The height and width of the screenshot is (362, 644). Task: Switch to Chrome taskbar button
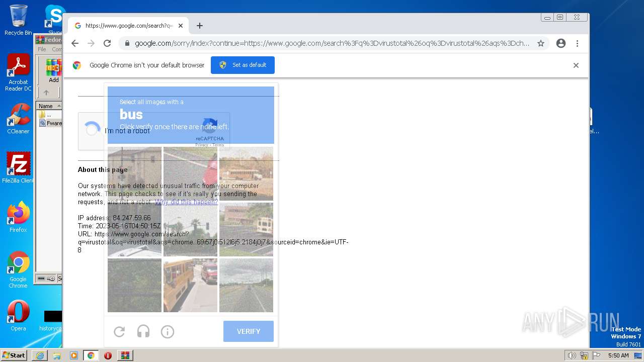[x=91, y=355]
